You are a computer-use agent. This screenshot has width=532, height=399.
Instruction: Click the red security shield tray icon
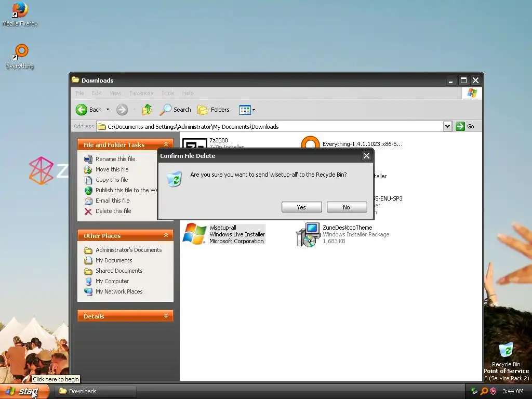[x=494, y=391]
